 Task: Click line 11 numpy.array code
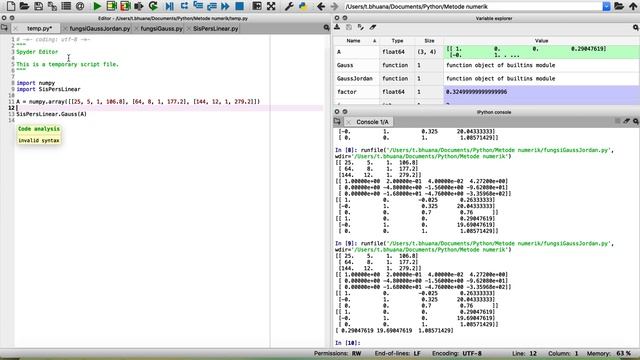tap(138, 101)
